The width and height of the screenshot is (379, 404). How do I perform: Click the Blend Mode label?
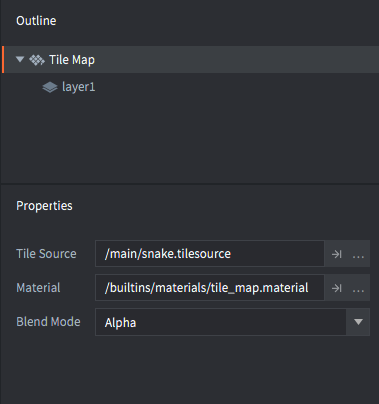coord(48,322)
